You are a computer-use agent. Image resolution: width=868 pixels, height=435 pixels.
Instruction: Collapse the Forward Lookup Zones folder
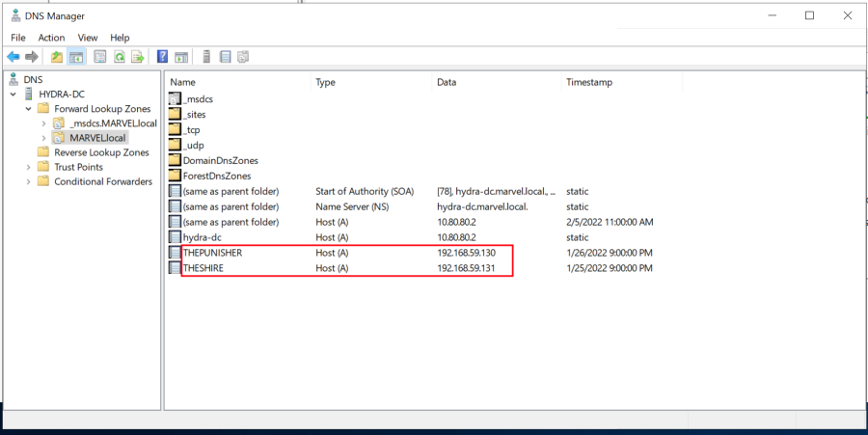(29, 109)
